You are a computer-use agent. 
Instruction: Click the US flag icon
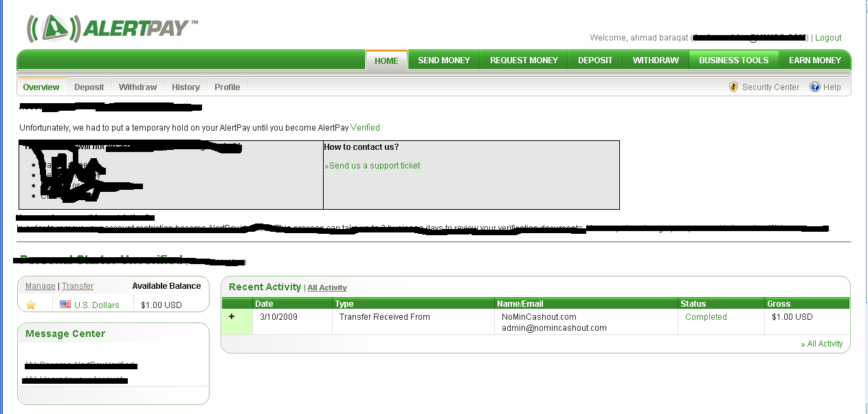[x=65, y=304]
